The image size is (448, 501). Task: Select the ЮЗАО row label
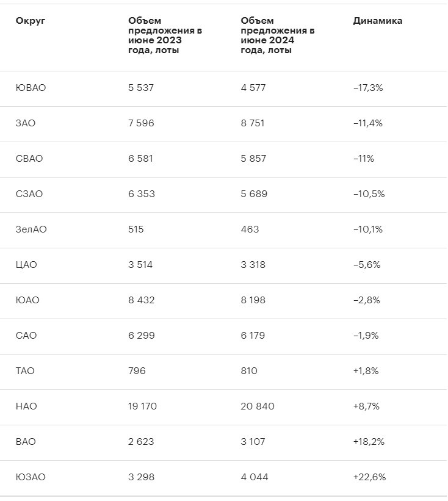coord(31,477)
